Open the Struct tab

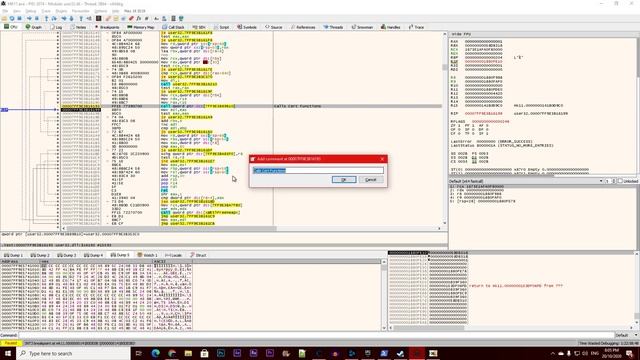(198, 255)
